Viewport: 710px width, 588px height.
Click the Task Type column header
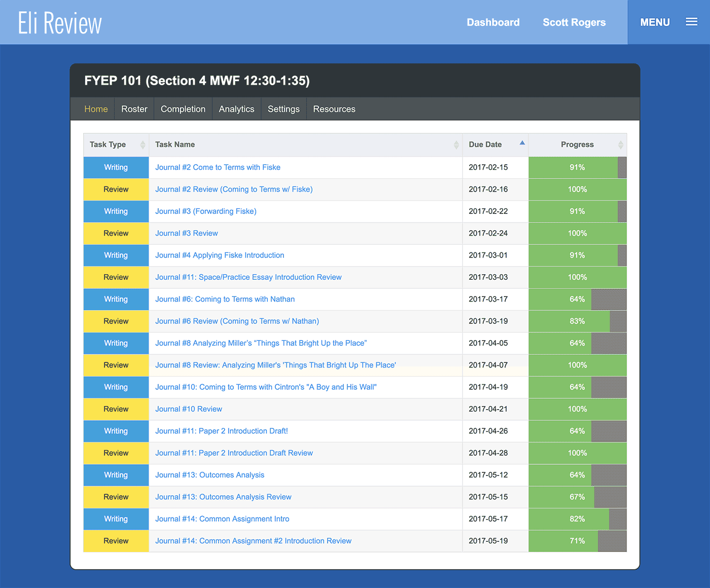pyautogui.click(x=116, y=145)
